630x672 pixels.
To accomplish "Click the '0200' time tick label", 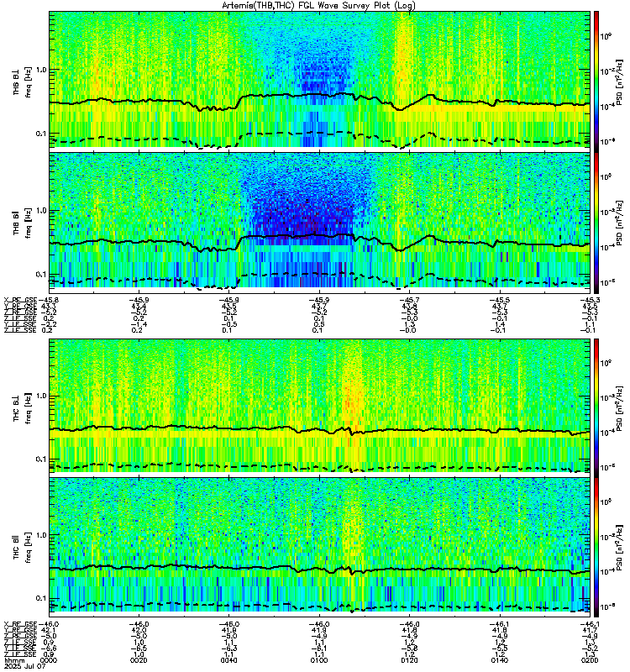I will click(590, 660).
